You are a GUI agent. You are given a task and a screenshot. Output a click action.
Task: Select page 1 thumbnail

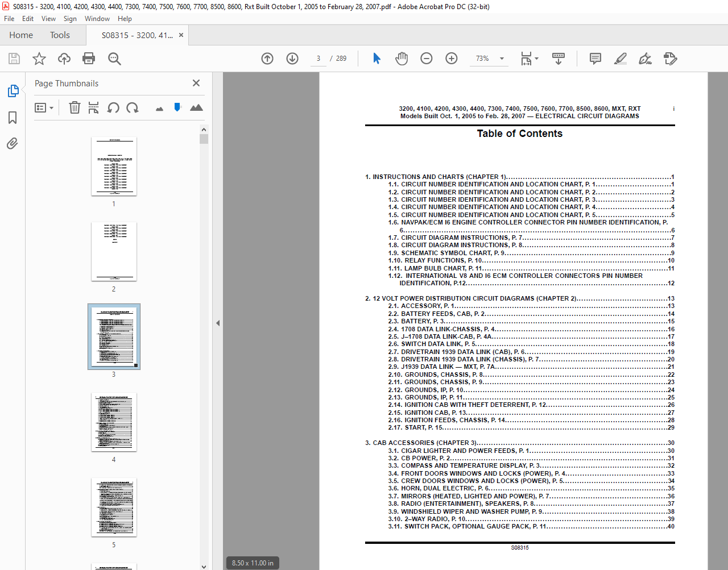(114, 167)
